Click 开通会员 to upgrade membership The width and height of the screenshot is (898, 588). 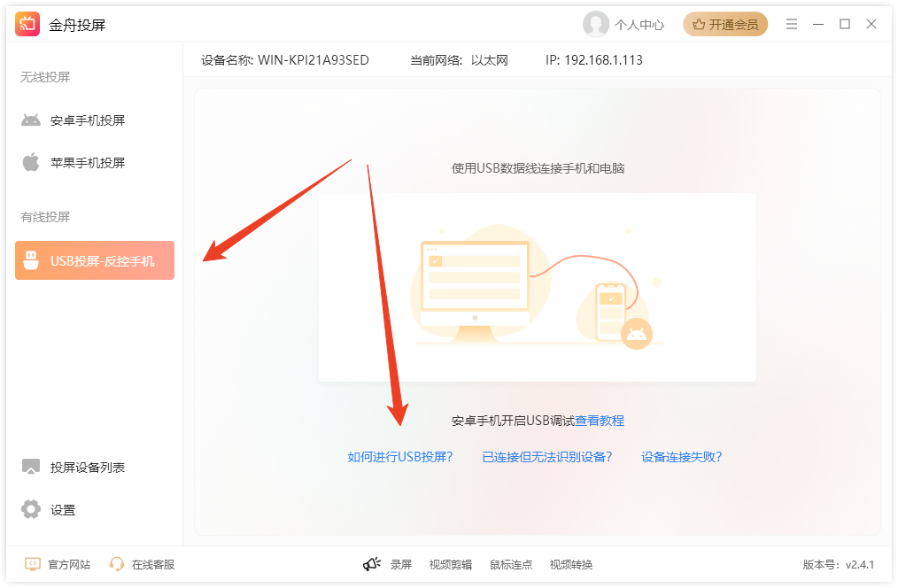pyautogui.click(x=725, y=25)
